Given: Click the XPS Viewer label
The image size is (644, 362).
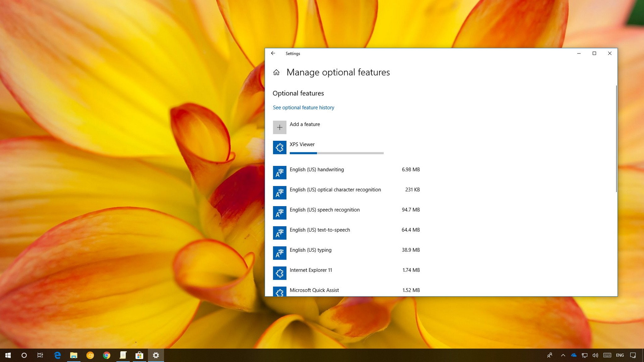Looking at the screenshot, I should [x=302, y=145].
